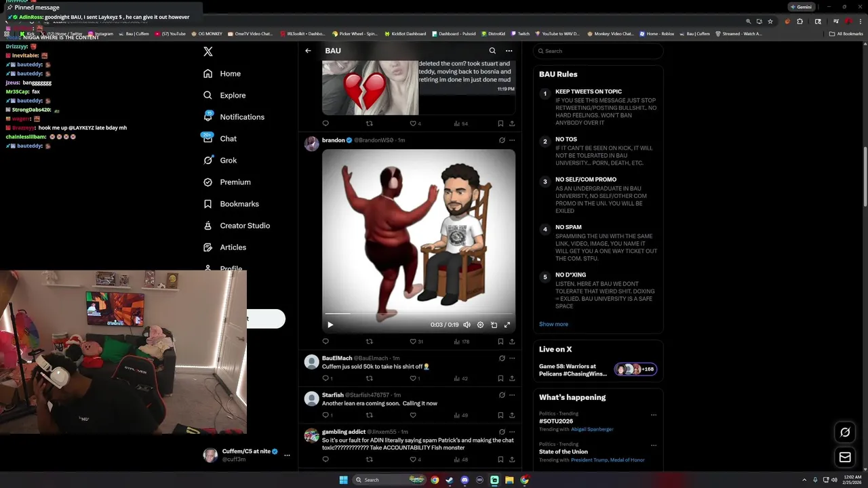Image resolution: width=868 pixels, height=488 pixels.
Task: Open more options on Starfish's post
Action: [512, 394]
